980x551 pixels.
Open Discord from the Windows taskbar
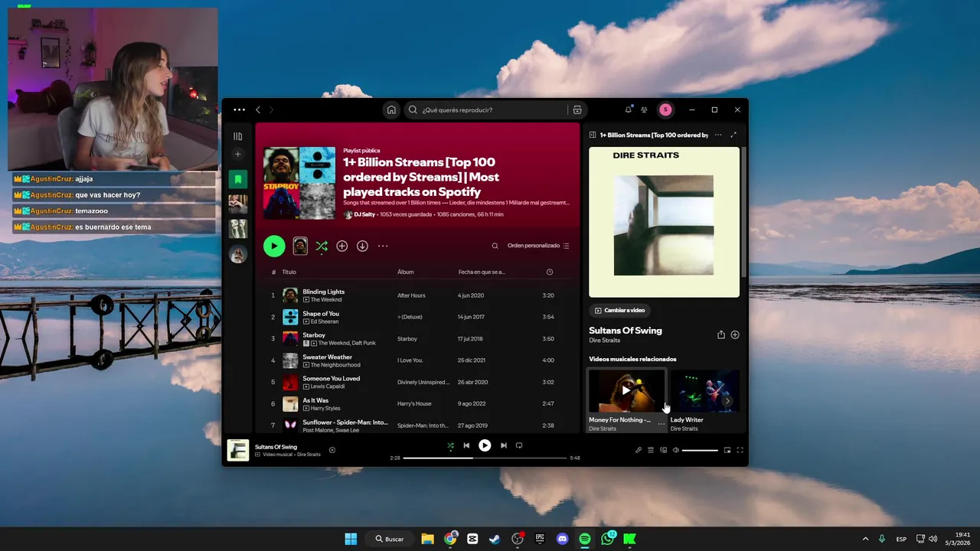[x=563, y=539]
